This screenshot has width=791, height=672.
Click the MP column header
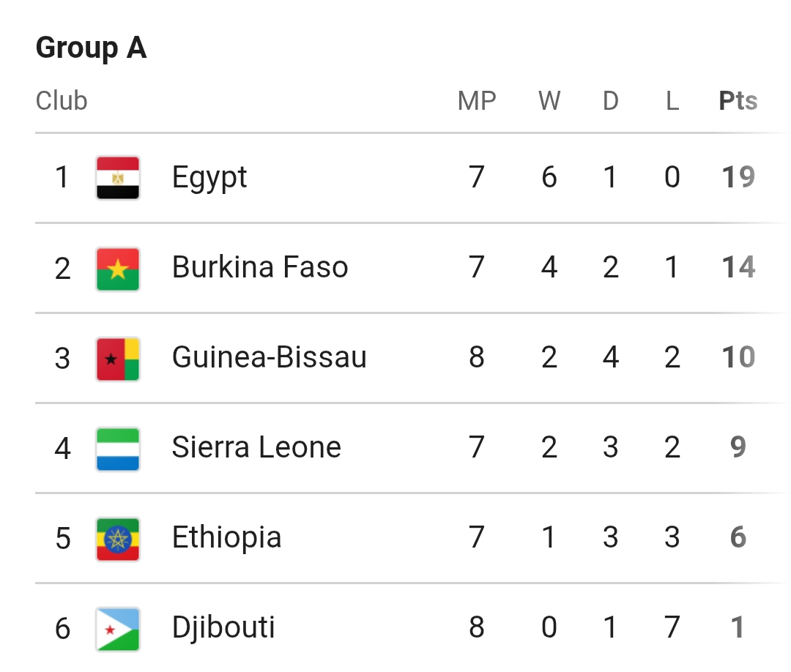click(477, 101)
